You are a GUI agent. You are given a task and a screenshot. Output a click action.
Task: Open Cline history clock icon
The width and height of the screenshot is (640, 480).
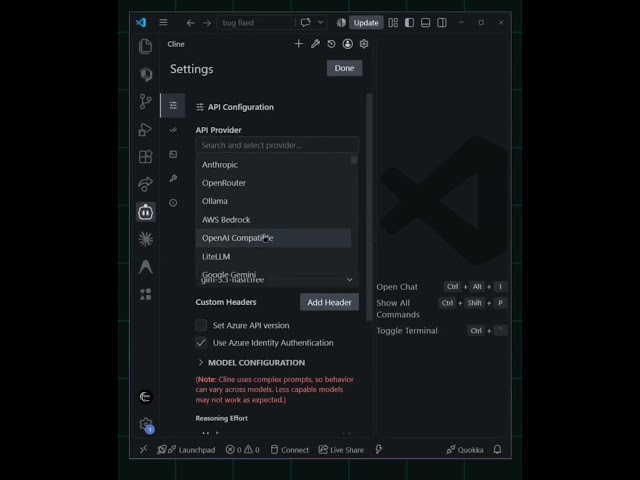coord(331,44)
